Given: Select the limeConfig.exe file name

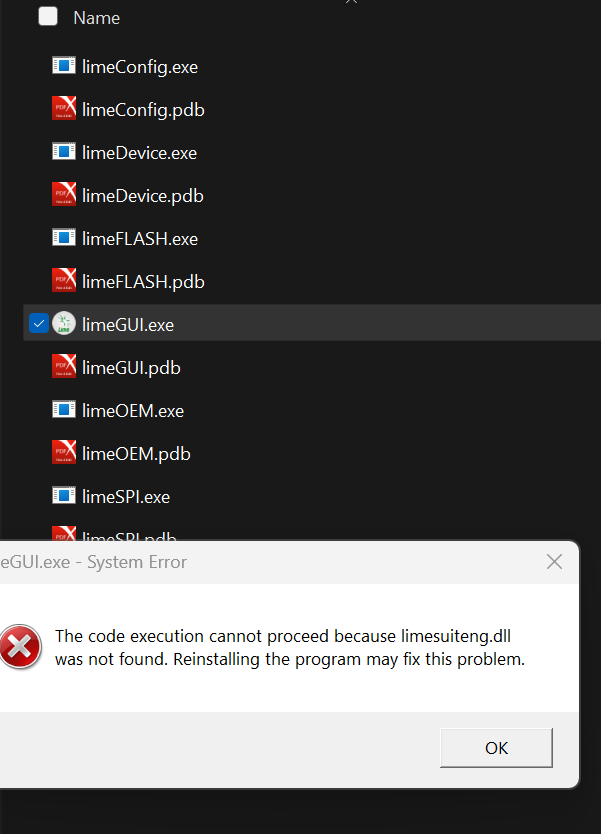Looking at the screenshot, I should (140, 67).
